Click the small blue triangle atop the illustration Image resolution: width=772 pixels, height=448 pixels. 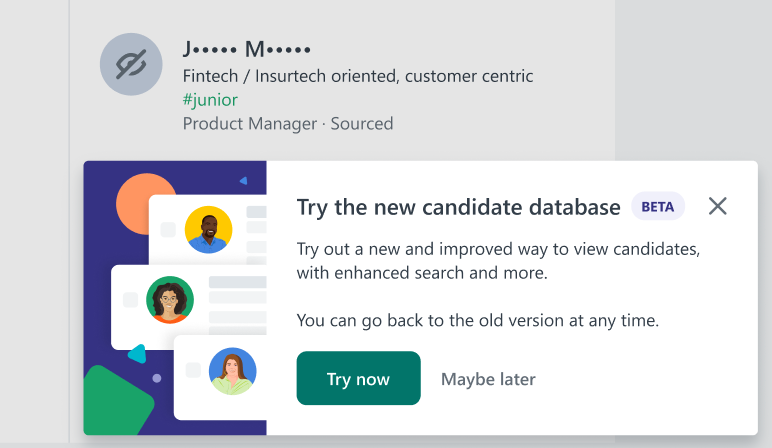[x=243, y=181]
